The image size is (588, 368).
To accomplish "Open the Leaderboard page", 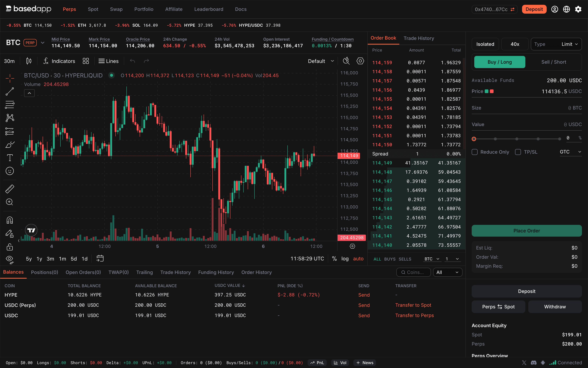I will pyautogui.click(x=209, y=9).
